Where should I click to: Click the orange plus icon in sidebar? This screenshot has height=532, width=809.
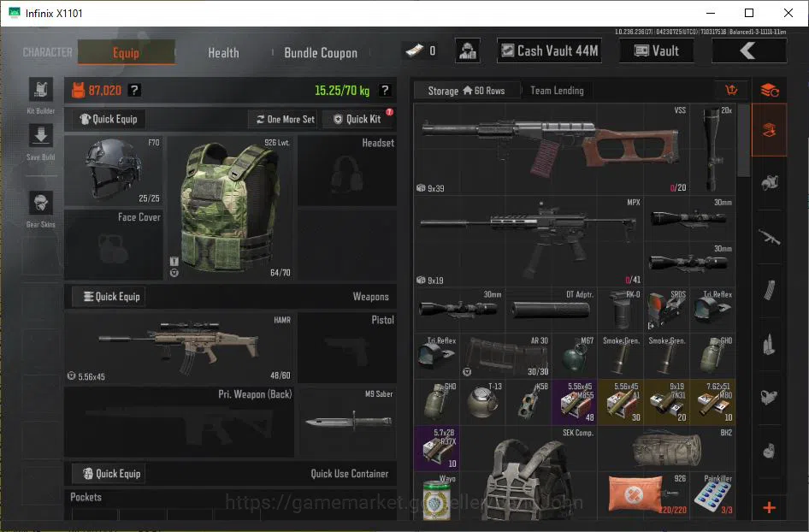(770, 508)
